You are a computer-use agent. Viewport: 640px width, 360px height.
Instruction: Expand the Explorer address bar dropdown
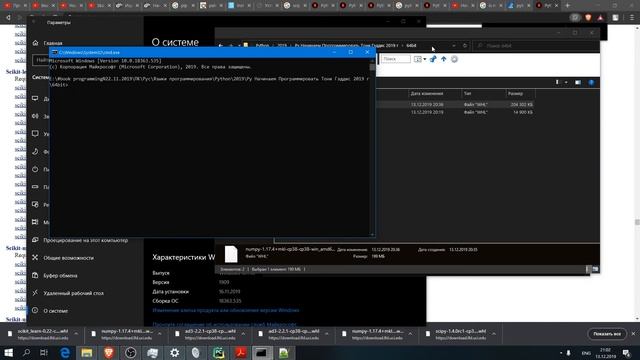(454, 46)
